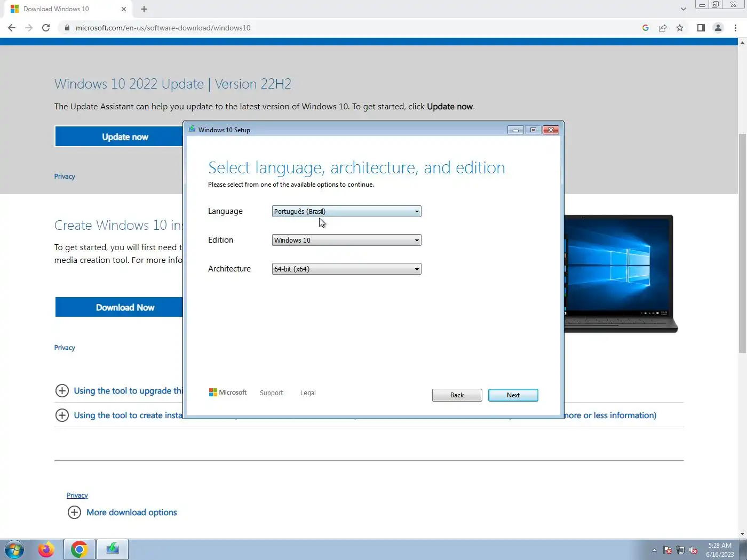This screenshot has width=747, height=560.
Task: Click Update now button on webpage
Action: (x=119, y=137)
